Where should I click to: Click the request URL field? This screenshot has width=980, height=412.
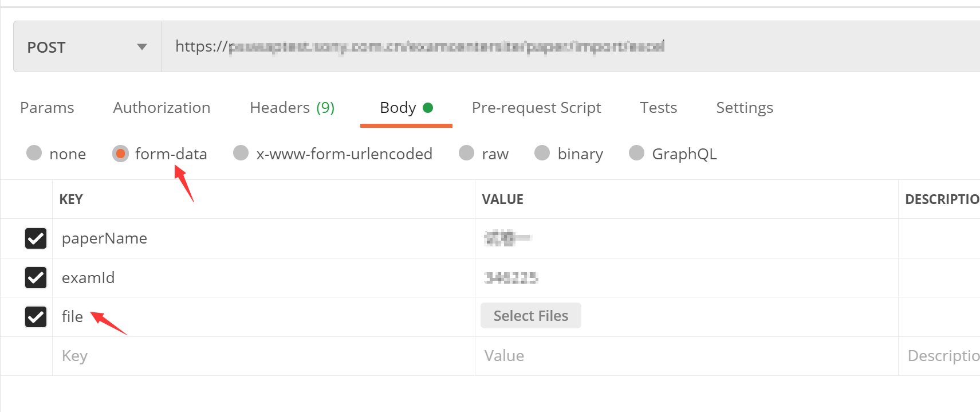515,47
